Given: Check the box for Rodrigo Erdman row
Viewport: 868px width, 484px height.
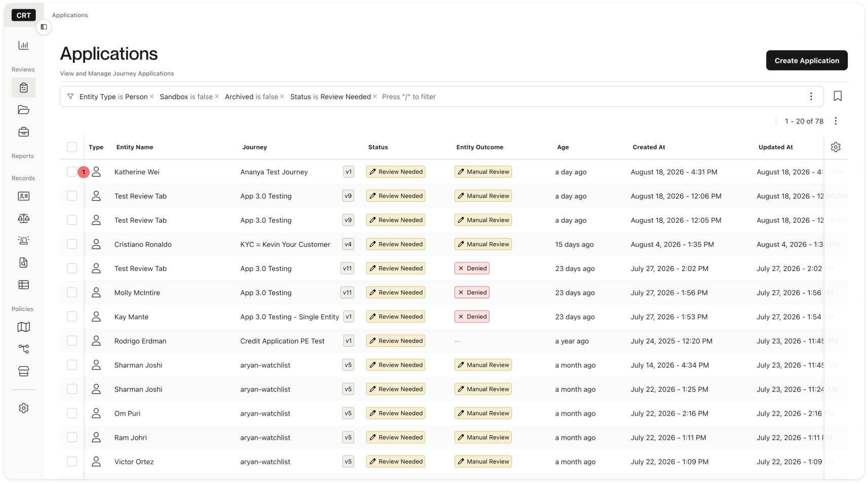Looking at the screenshot, I should click(x=72, y=341).
